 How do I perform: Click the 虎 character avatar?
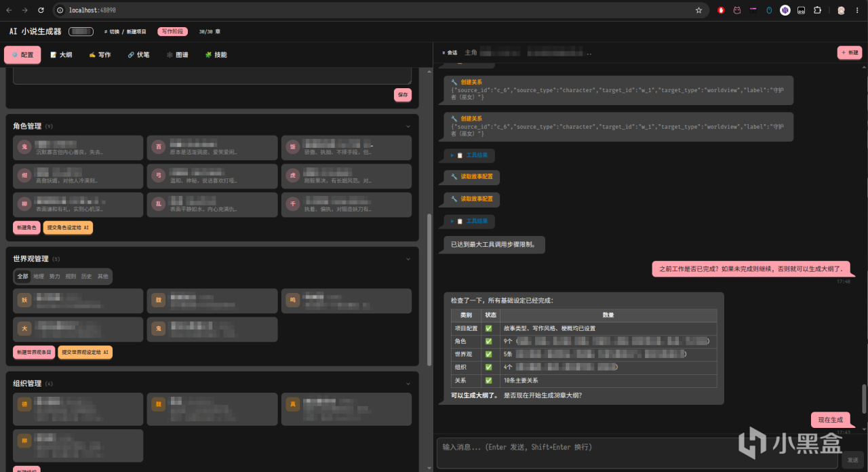293,176
